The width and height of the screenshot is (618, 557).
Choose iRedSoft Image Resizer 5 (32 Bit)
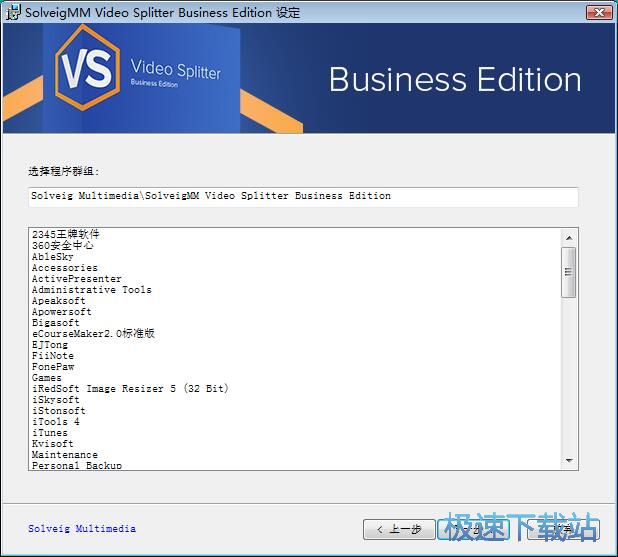tap(130, 389)
